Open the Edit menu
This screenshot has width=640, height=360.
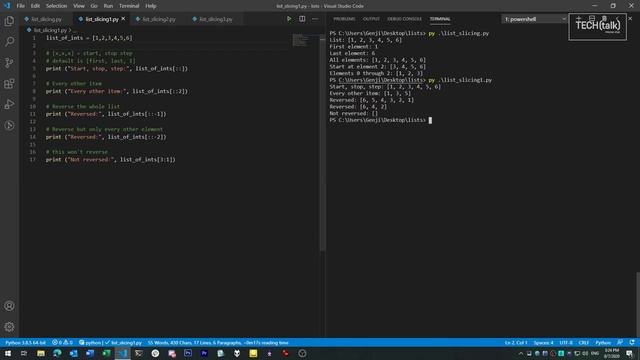pyautogui.click(x=35, y=6)
